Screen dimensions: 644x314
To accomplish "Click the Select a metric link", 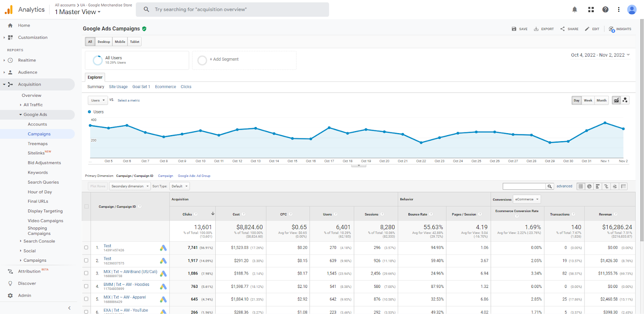I will point(129,101).
